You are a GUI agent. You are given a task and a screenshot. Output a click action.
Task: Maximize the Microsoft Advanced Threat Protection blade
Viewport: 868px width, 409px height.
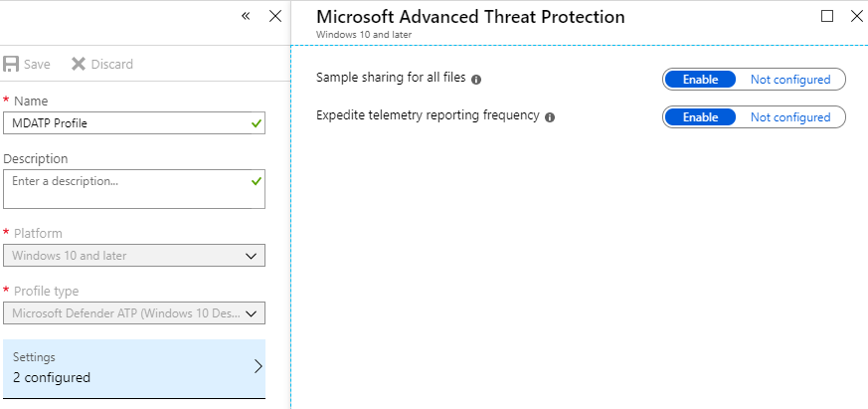click(x=827, y=16)
